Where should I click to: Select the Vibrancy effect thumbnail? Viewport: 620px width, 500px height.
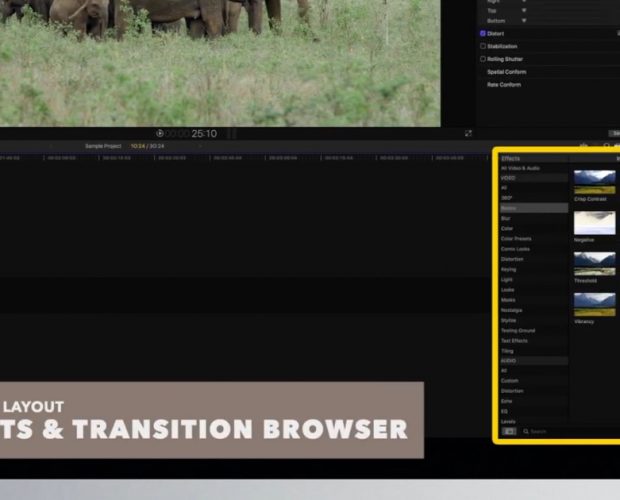coord(595,304)
